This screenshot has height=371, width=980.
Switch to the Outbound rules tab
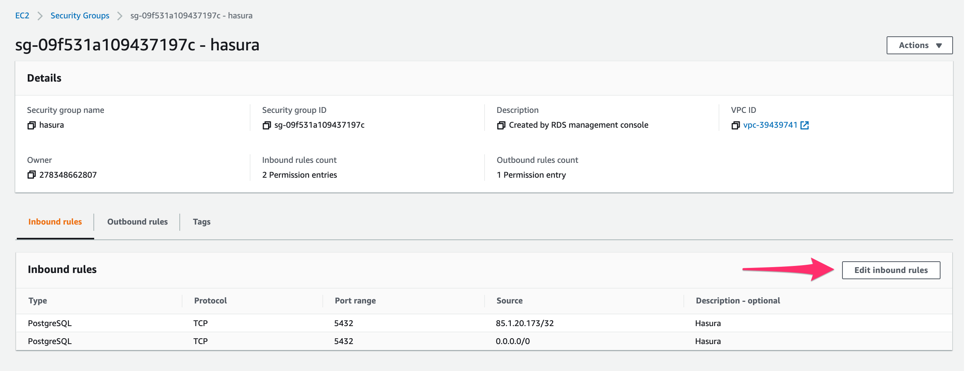[137, 221]
